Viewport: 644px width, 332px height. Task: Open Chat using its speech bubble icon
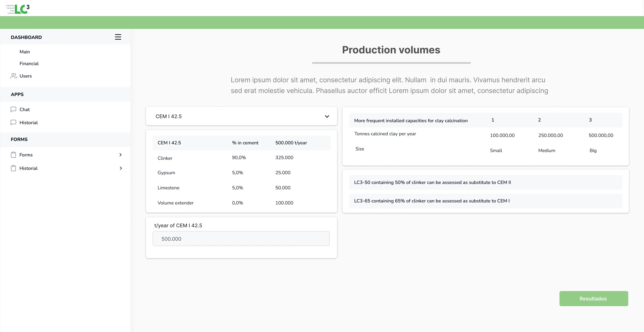tap(14, 109)
